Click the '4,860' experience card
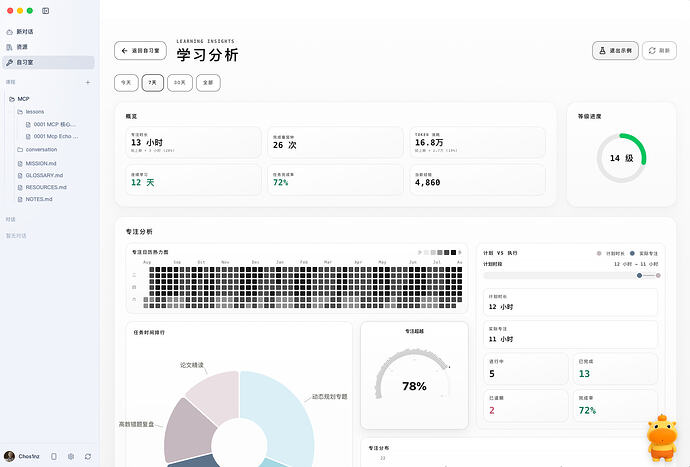Viewport: 690px width, 467px height. coord(477,180)
